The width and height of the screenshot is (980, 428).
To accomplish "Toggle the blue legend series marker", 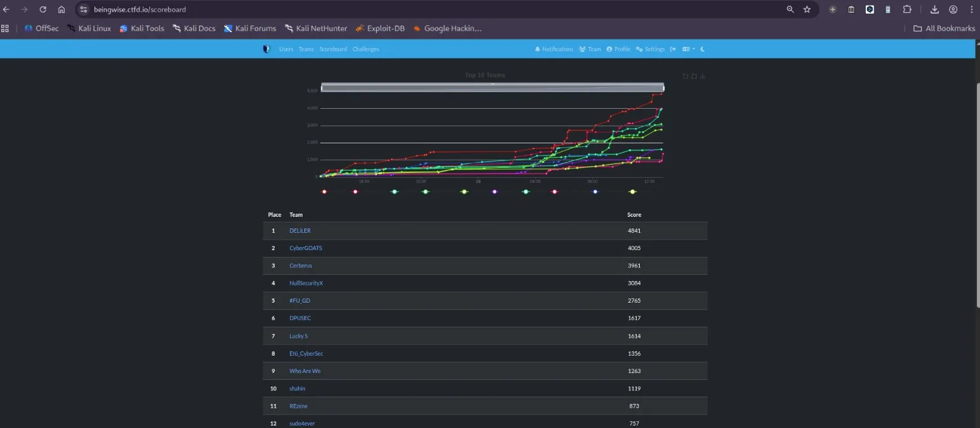I will (595, 191).
